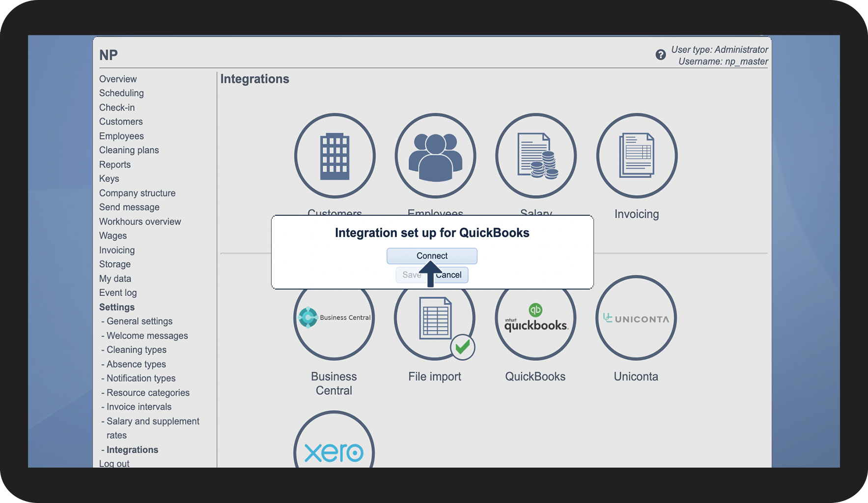868x503 pixels.
Task: Click the Integrations page heading
Action: pos(254,79)
